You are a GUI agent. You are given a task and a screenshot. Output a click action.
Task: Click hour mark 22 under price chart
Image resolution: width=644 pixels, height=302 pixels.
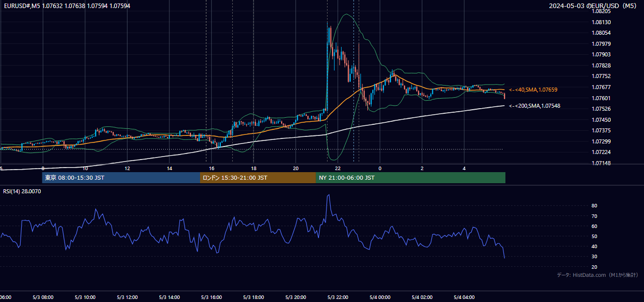click(338, 168)
